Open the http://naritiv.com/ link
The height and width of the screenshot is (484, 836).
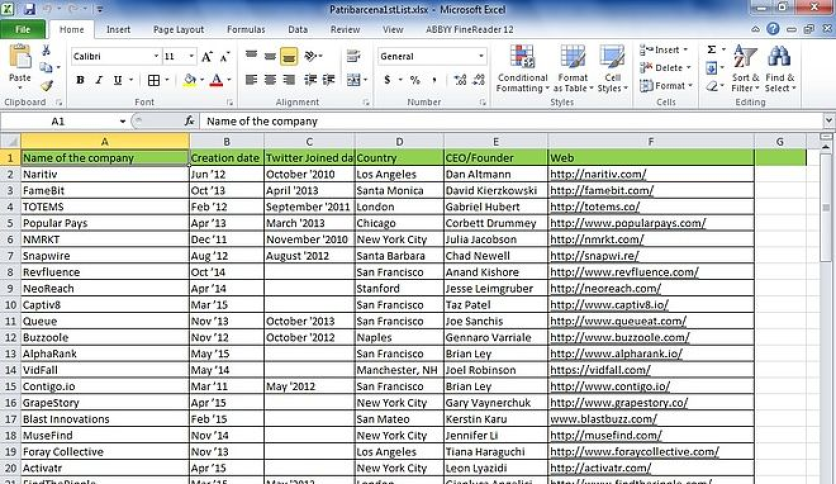598,174
